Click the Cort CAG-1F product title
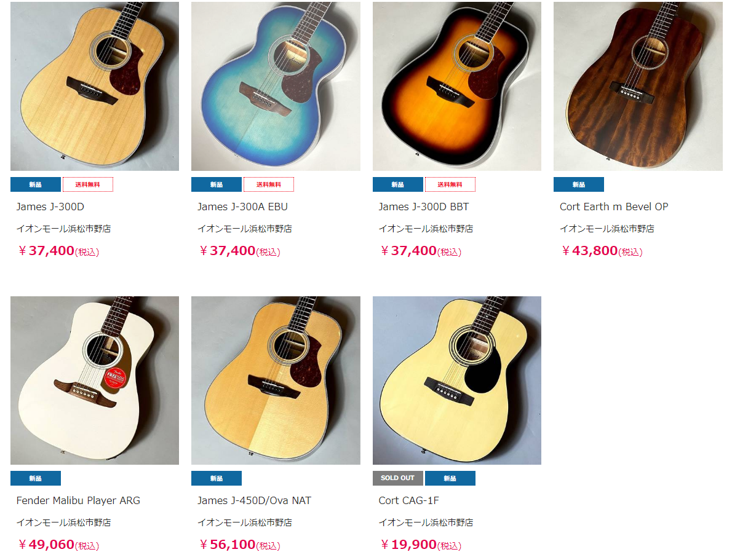This screenshot has height=560, width=732. 409,501
